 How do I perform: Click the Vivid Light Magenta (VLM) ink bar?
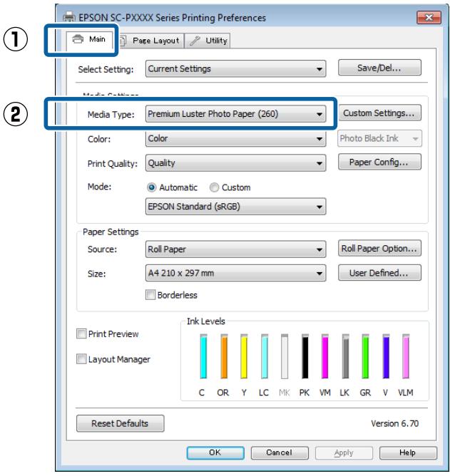406,356
